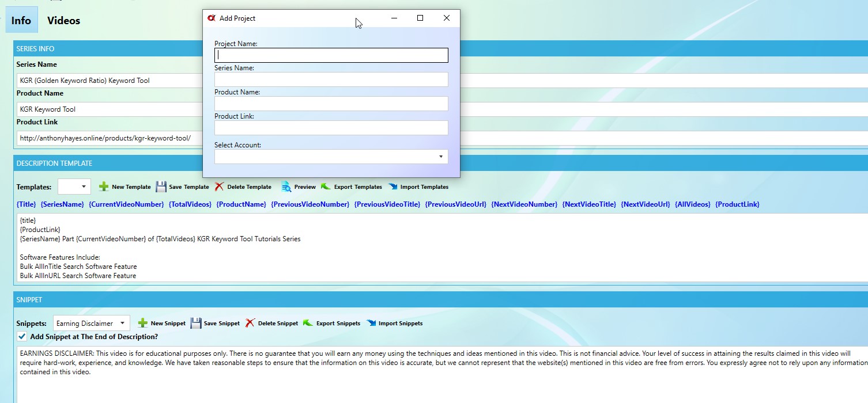868x403 pixels.
Task: Focus the Project Name field in dialog
Action: (331, 55)
